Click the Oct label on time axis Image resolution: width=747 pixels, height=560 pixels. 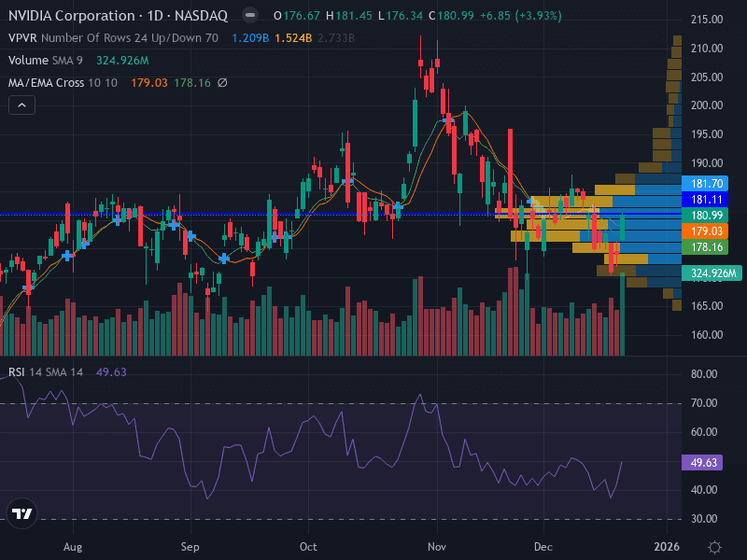[x=308, y=547]
